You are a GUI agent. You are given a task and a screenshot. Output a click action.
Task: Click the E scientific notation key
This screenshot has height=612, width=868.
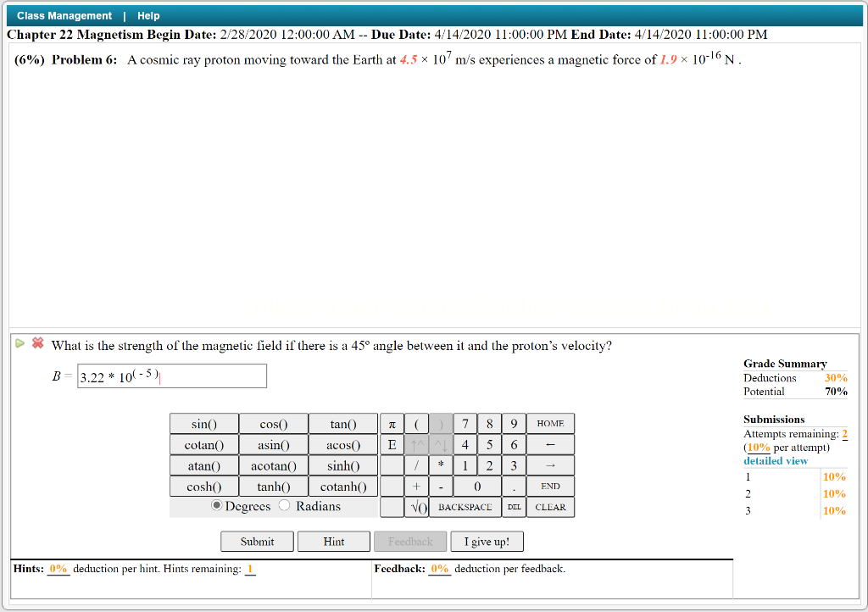coord(392,444)
